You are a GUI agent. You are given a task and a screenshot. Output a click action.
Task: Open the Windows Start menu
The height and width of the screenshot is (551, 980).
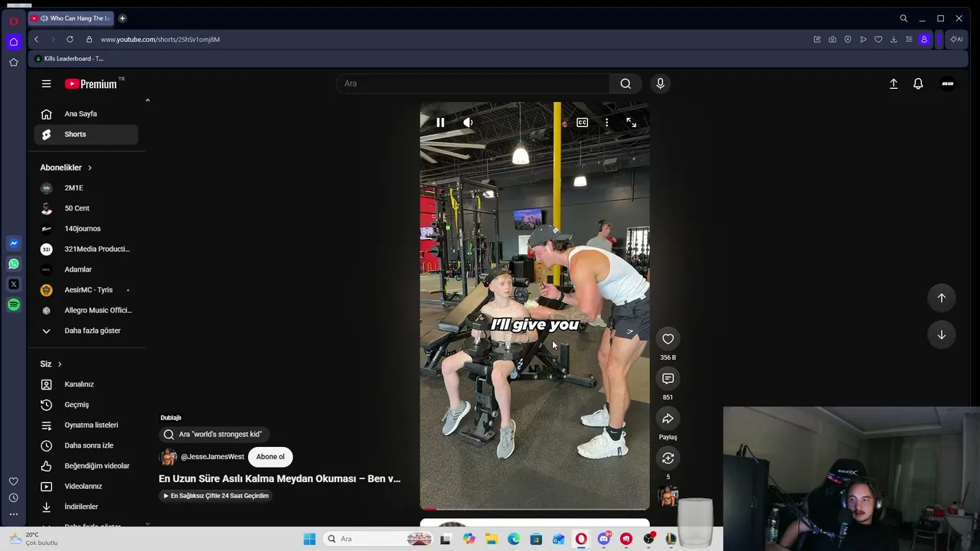click(309, 540)
